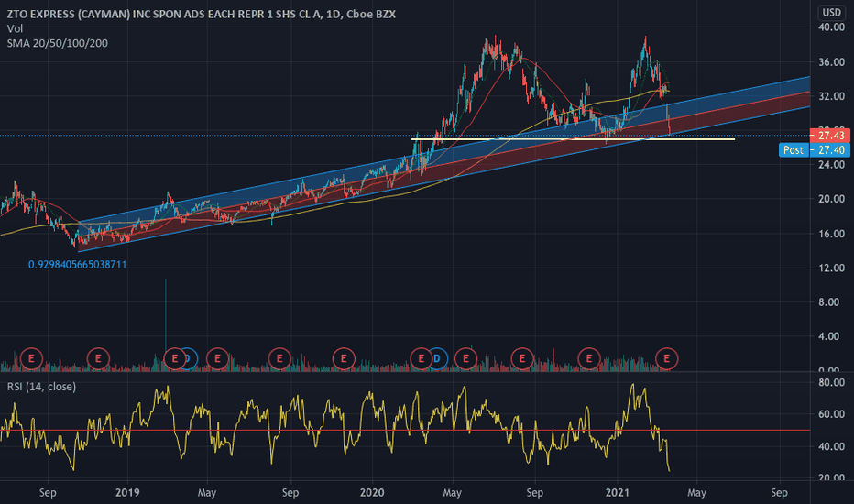The image size is (854, 504).
Task: Click the red 27.43 last price label
Action: pyautogui.click(x=830, y=135)
